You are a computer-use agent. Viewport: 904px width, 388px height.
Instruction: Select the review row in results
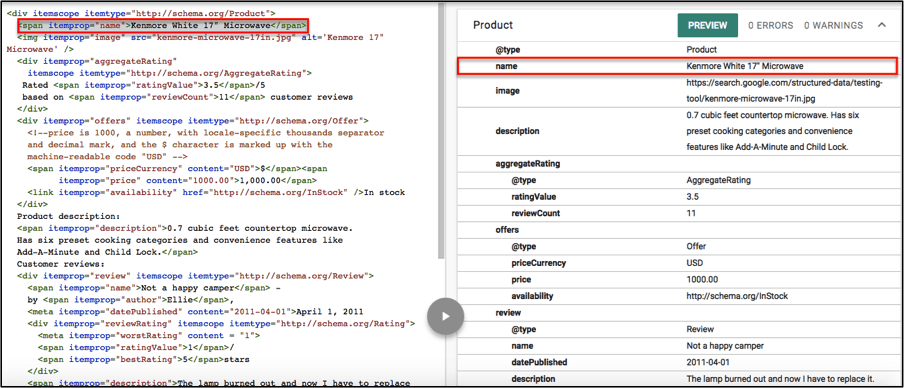[677, 312]
